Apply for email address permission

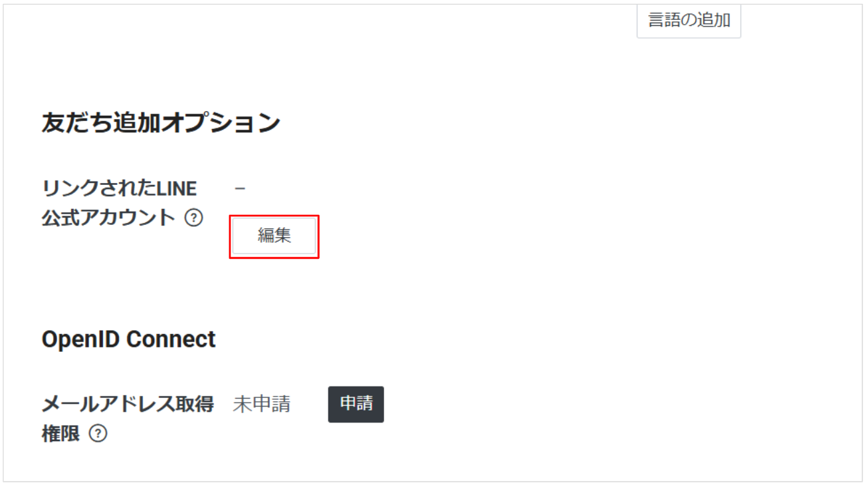[356, 404]
